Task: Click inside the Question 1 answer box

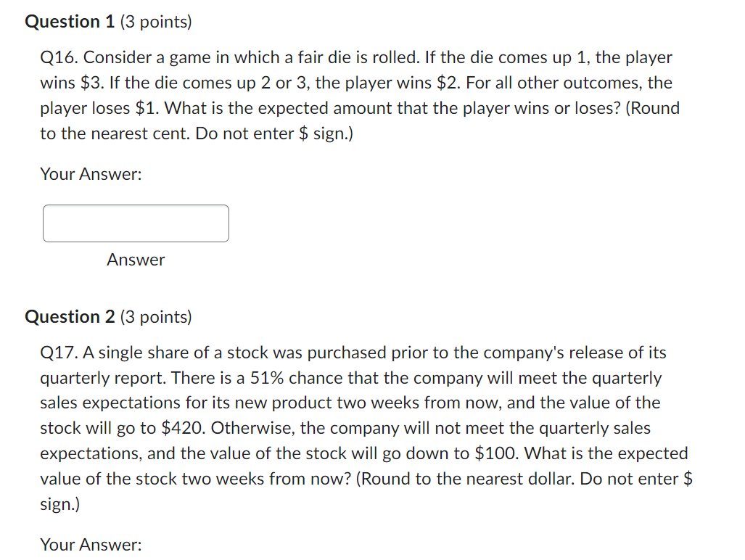Action: [135, 223]
